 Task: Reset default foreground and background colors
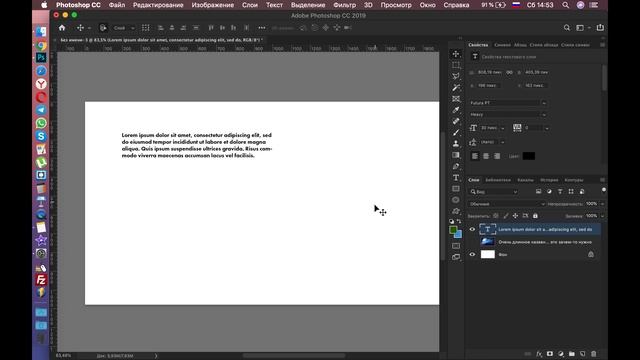click(x=451, y=221)
